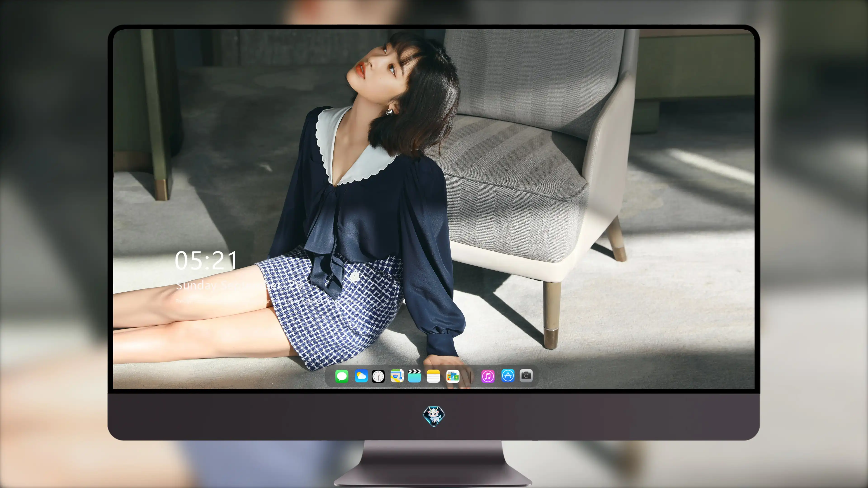Click the Sunday September 28 date text
This screenshot has height=488, width=868.
(x=239, y=286)
